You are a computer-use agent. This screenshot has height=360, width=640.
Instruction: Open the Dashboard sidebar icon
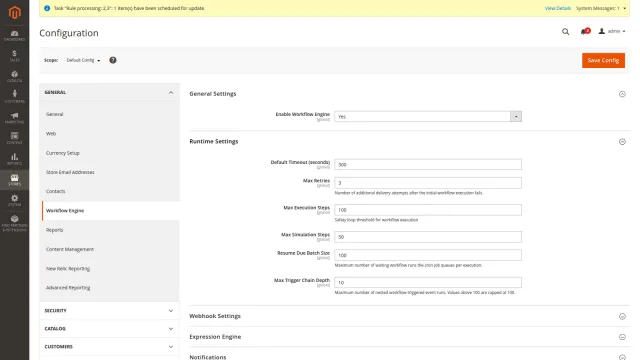15,36
